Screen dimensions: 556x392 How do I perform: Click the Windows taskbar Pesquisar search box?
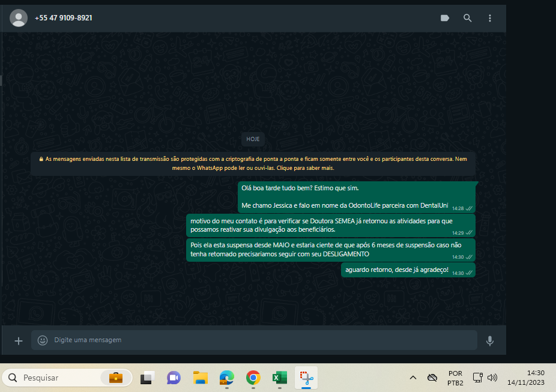point(67,378)
